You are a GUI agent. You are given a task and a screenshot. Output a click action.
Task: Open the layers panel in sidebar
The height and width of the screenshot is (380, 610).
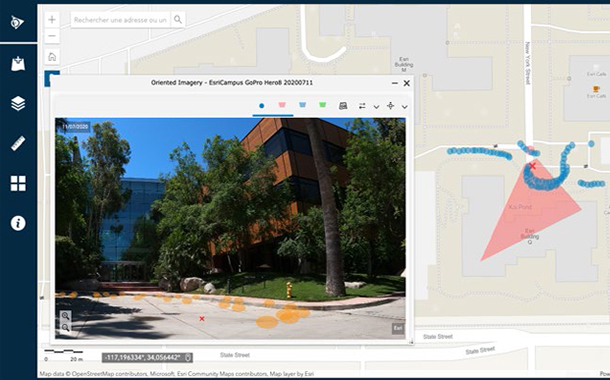[18, 104]
